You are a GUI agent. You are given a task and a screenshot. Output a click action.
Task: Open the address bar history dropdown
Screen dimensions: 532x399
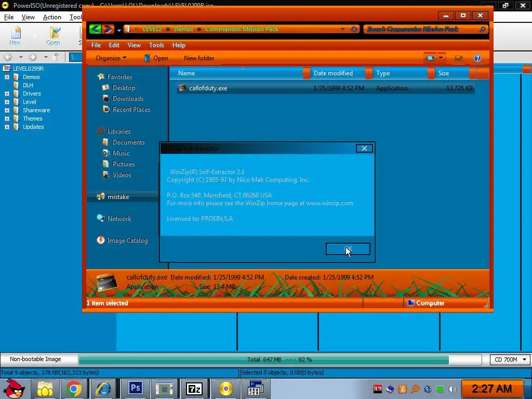click(x=343, y=29)
